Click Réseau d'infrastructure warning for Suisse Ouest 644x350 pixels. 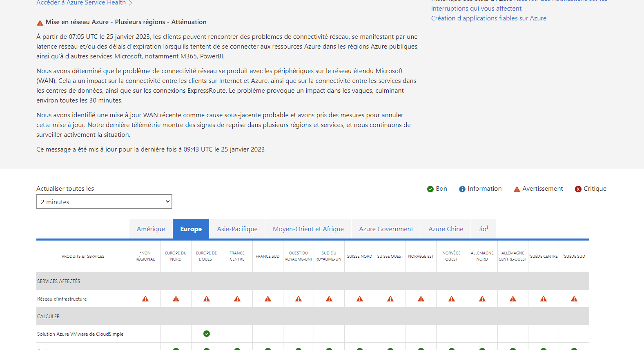(390, 299)
